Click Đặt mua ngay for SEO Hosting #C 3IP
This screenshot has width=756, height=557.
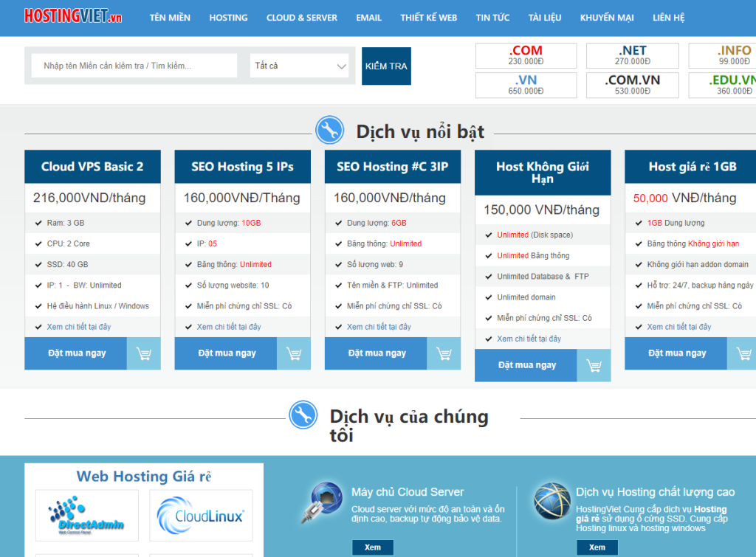376,353
